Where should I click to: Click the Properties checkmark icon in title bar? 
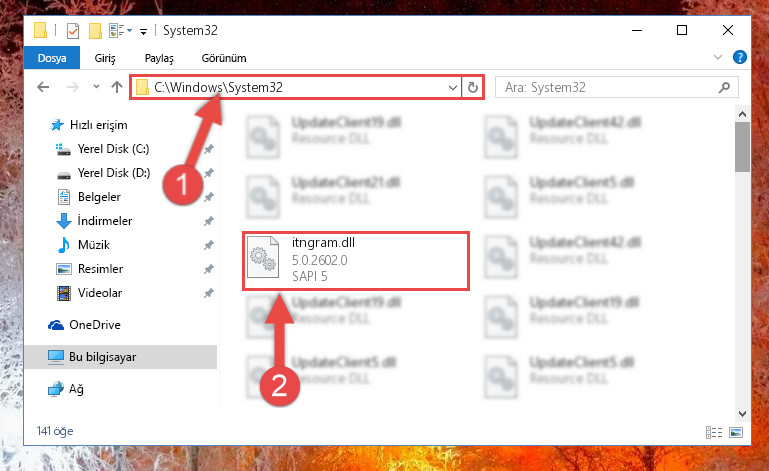click(73, 31)
